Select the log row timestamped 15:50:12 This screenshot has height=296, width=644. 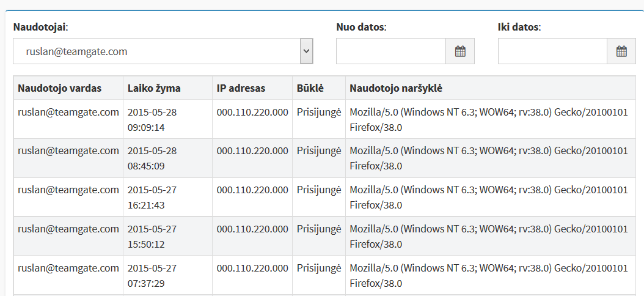coord(324,236)
